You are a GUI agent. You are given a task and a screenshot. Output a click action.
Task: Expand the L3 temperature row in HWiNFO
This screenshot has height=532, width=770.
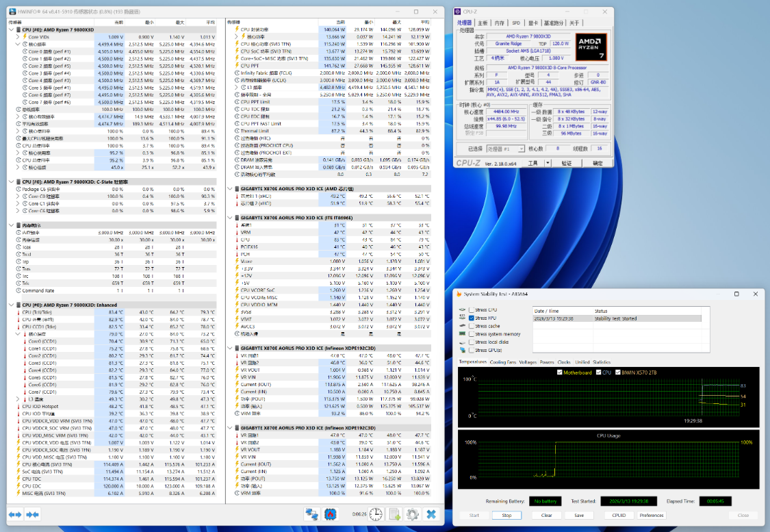[x=18, y=399]
